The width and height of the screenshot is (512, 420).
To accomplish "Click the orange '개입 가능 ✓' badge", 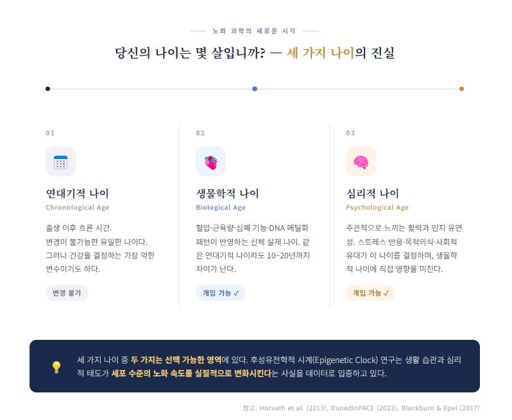I will (371, 293).
